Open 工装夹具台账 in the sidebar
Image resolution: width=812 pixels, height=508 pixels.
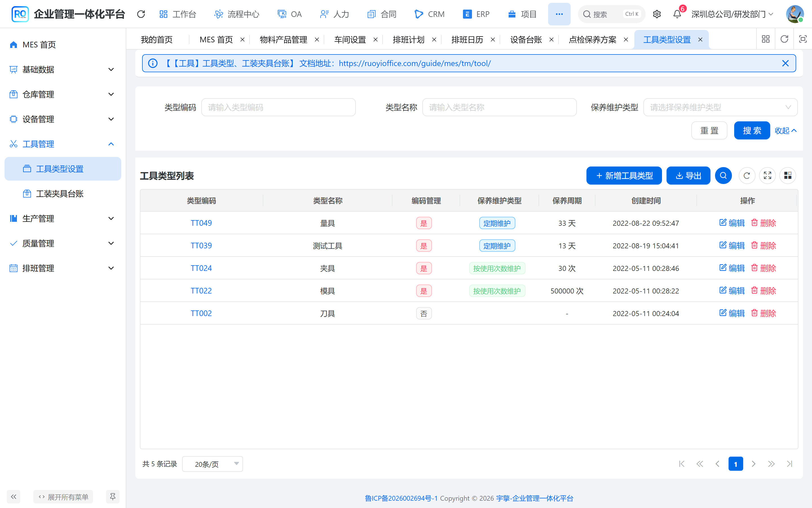pyautogui.click(x=63, y=194)
